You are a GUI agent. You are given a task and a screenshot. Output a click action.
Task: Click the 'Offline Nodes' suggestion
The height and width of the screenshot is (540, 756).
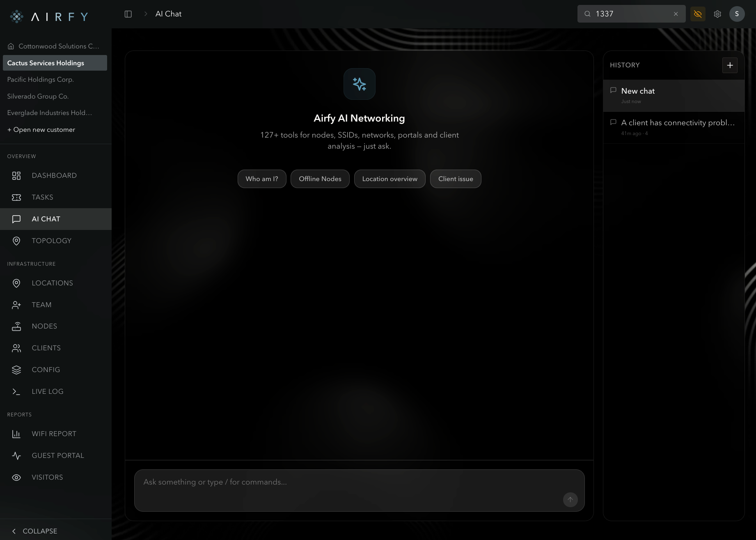(320, 179)
